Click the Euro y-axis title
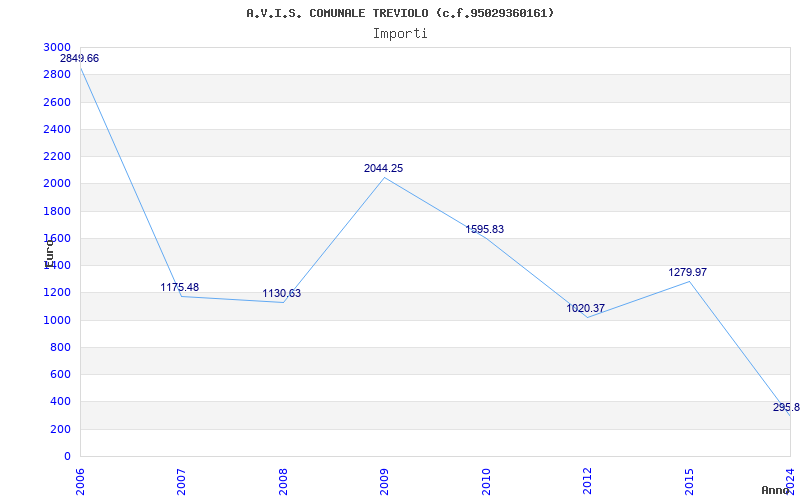This screenshot has width=800, height=500. 49,253
